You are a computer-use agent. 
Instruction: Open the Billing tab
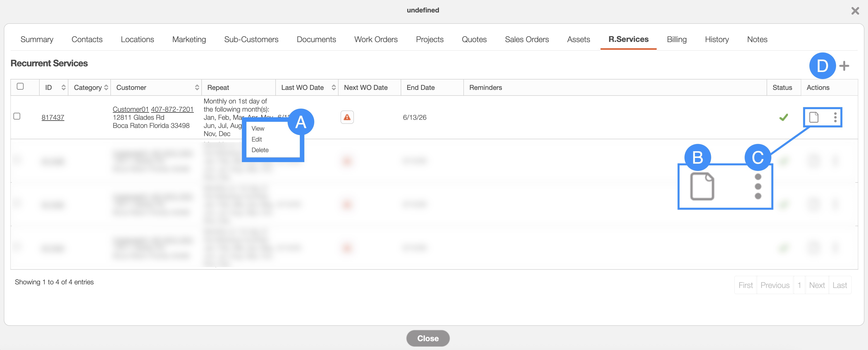click(676, 39)
